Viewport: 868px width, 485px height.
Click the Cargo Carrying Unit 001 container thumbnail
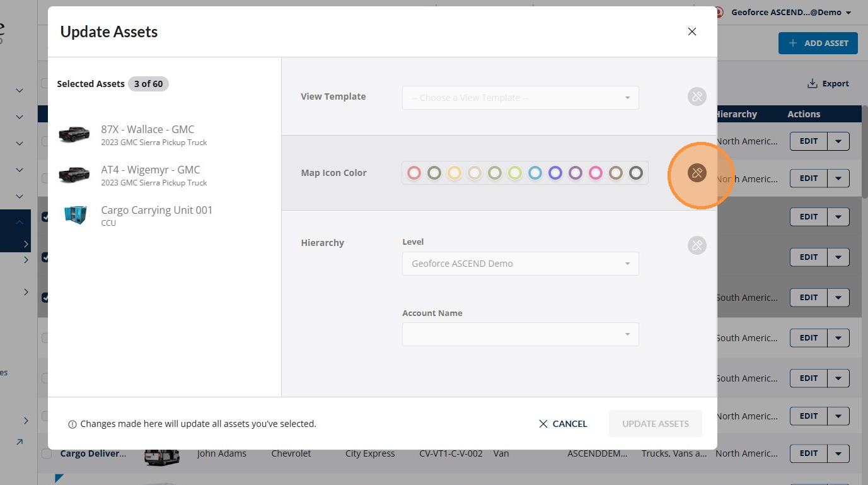tap(76, 214)
